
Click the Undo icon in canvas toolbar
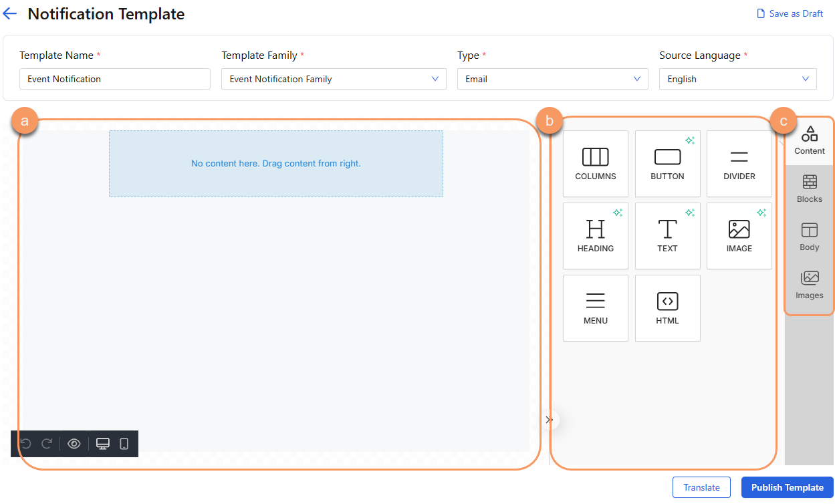pyautogui.click(x=25, y=443)
